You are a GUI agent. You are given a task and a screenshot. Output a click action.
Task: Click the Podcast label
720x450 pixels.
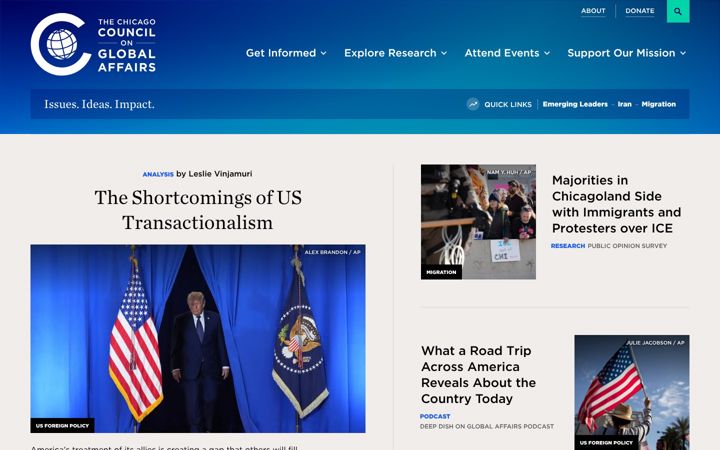click(435, 416)
